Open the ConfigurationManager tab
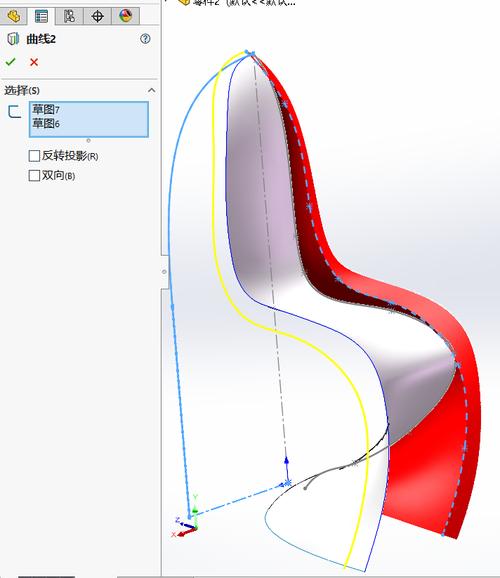 tap(69, 16)
